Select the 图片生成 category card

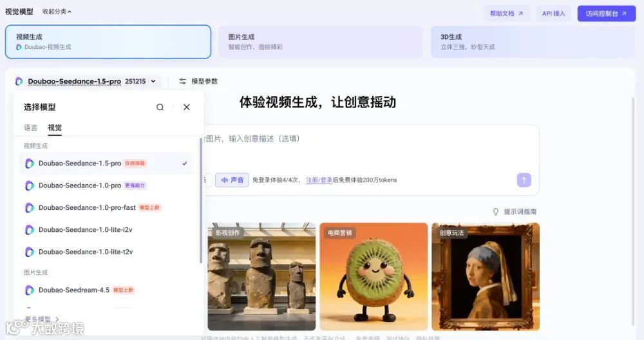point(320,42)
